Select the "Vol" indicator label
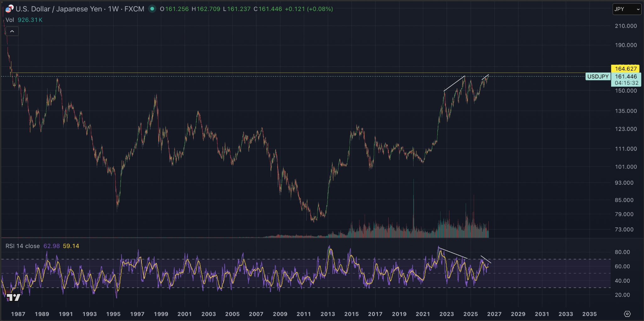Image resolution: width=644 pixels, height=321 pixels. pos(10,20)
